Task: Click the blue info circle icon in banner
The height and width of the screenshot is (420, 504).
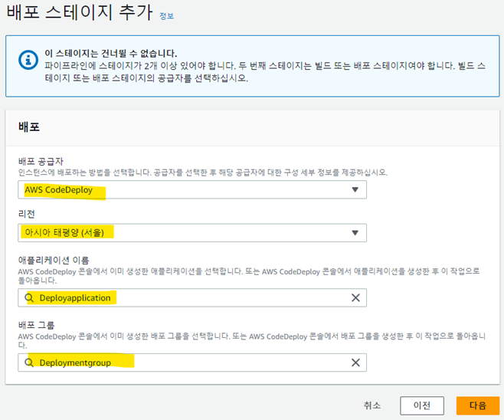Action: (x=28, y=60)
